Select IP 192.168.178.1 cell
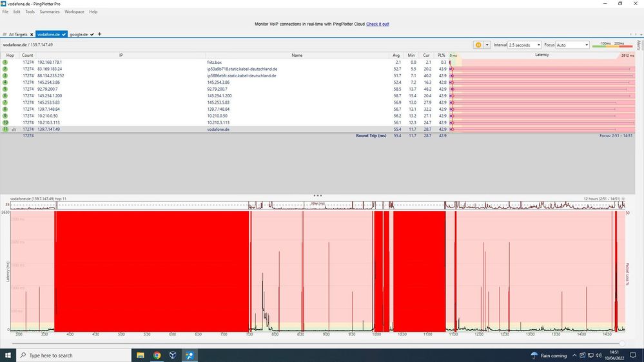The width and height of the screenshot is (644, 362). coord(50,62)
